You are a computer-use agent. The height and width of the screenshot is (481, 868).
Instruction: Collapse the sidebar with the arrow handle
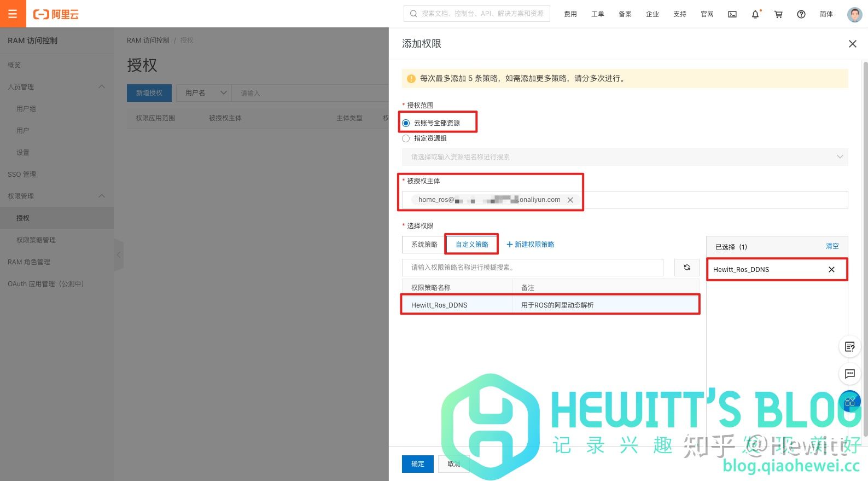click(119, 254)
